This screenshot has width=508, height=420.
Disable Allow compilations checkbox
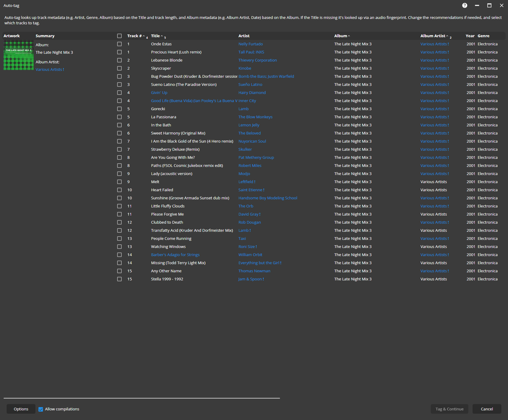click(41, 409)
